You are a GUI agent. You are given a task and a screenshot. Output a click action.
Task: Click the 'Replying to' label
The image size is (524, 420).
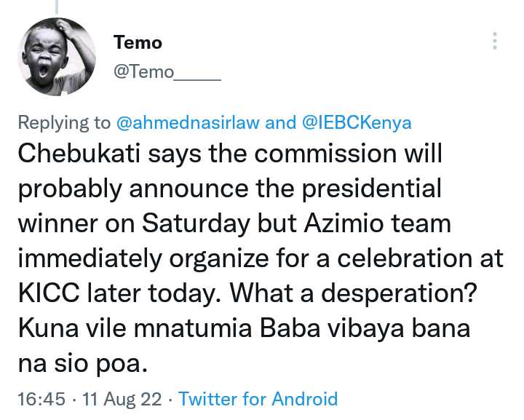coord(64,122)
